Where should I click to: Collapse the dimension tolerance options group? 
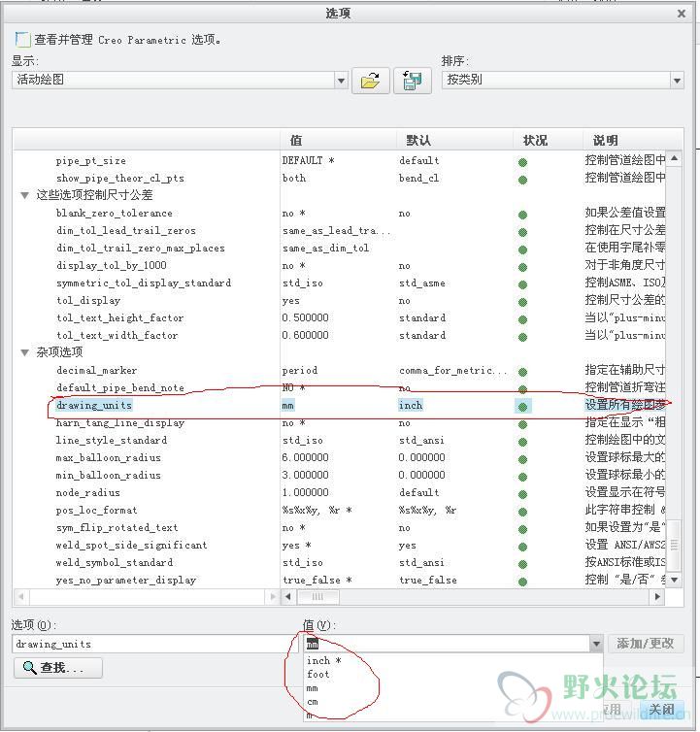point(25,195)
